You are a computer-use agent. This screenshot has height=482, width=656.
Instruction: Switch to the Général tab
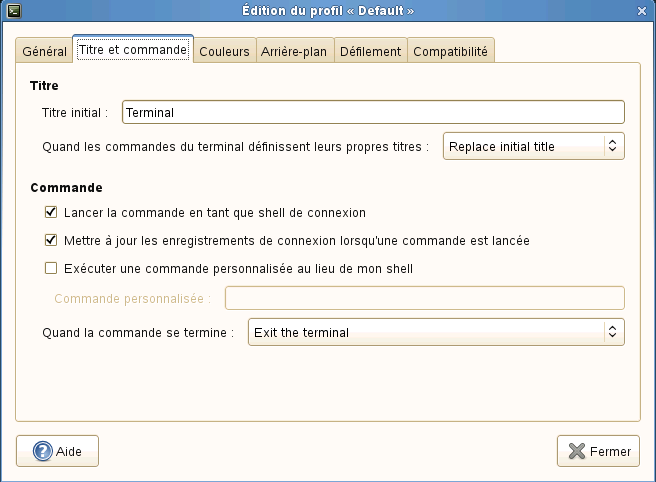point(44,51)
